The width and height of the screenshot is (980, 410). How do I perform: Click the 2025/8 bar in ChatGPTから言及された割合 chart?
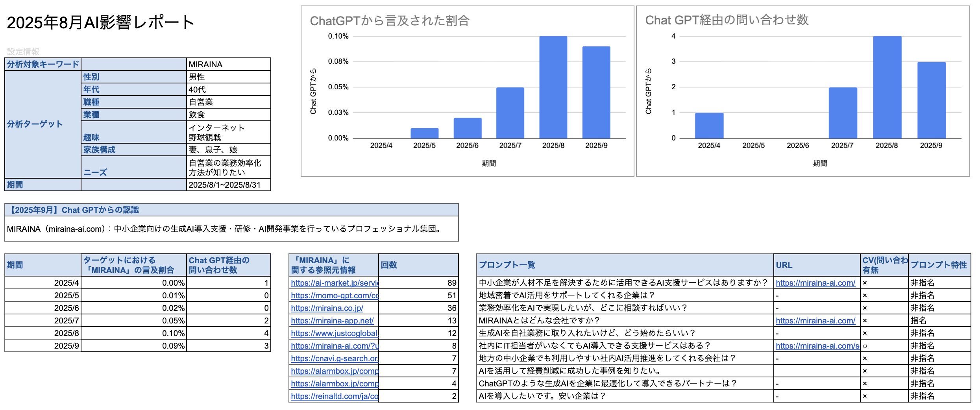pyautogui.click(x=553, y=87)
